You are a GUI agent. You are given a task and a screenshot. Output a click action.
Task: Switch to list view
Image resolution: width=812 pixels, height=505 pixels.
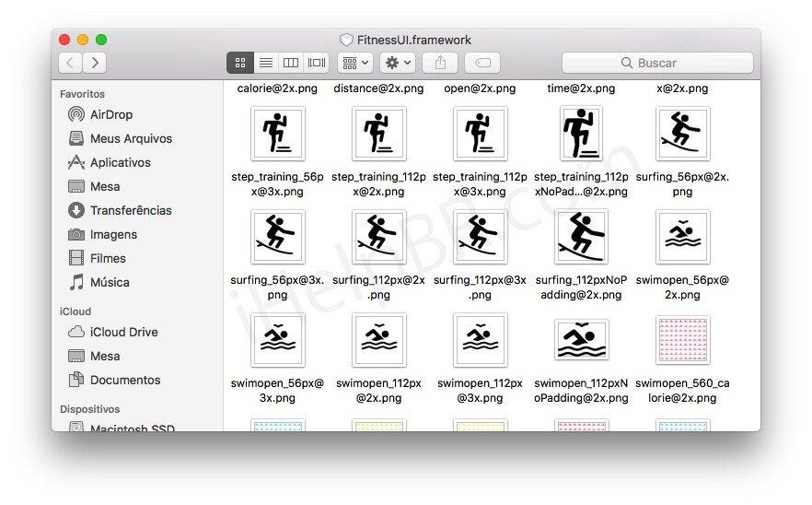[266, 63]
